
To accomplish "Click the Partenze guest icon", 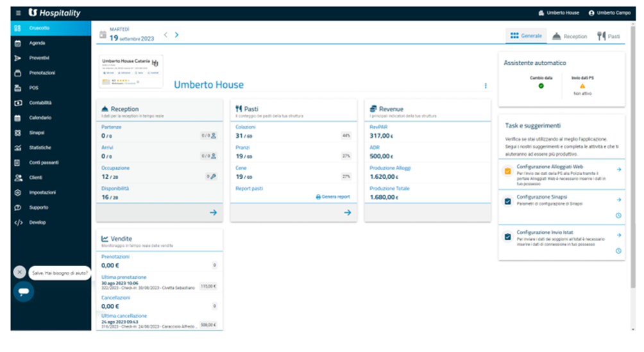I will point(214,135).
